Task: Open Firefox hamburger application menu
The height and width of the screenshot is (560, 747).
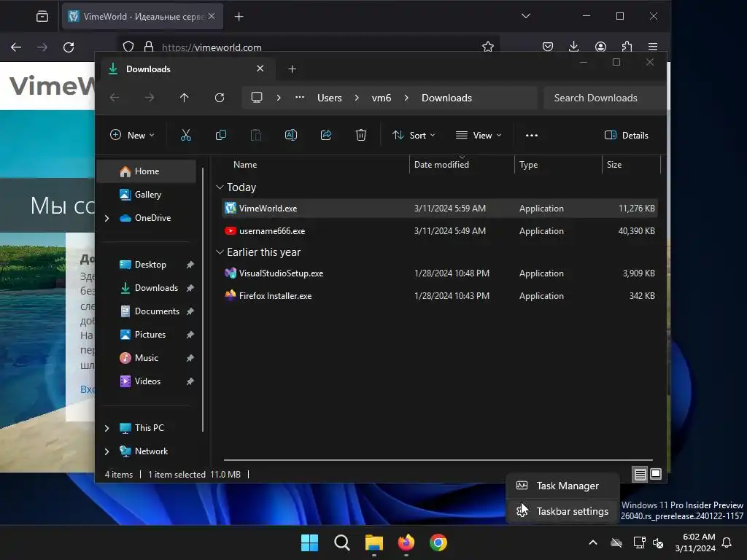Action: pyautogui.click(x=653, y=47)
